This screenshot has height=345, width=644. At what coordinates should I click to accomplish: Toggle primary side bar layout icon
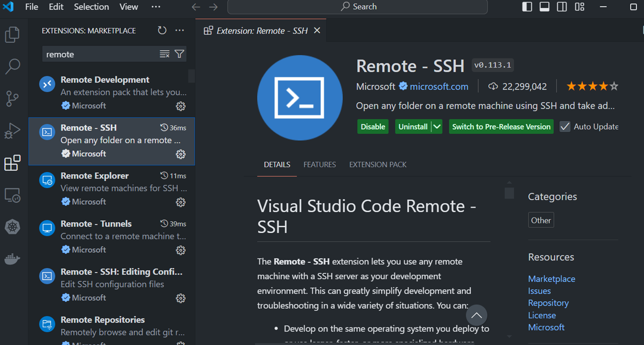pyautogui.click(x=527, y=7)
